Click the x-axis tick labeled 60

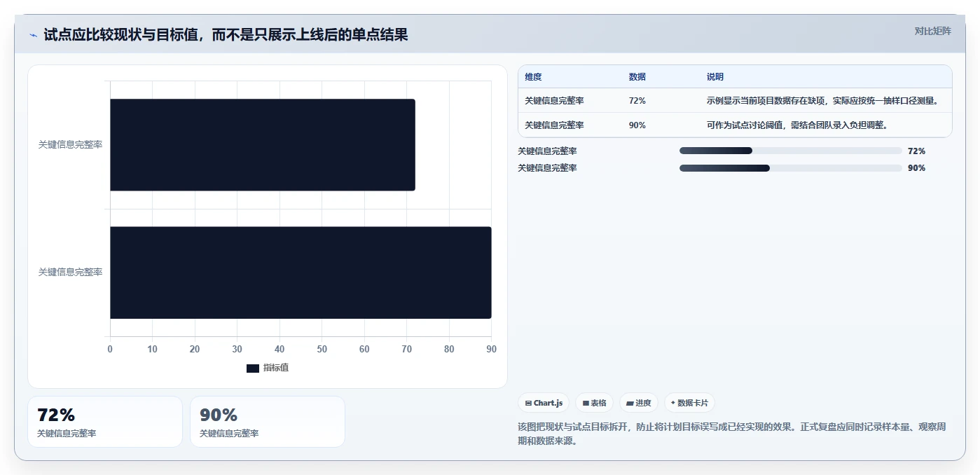tap(364, 349)
